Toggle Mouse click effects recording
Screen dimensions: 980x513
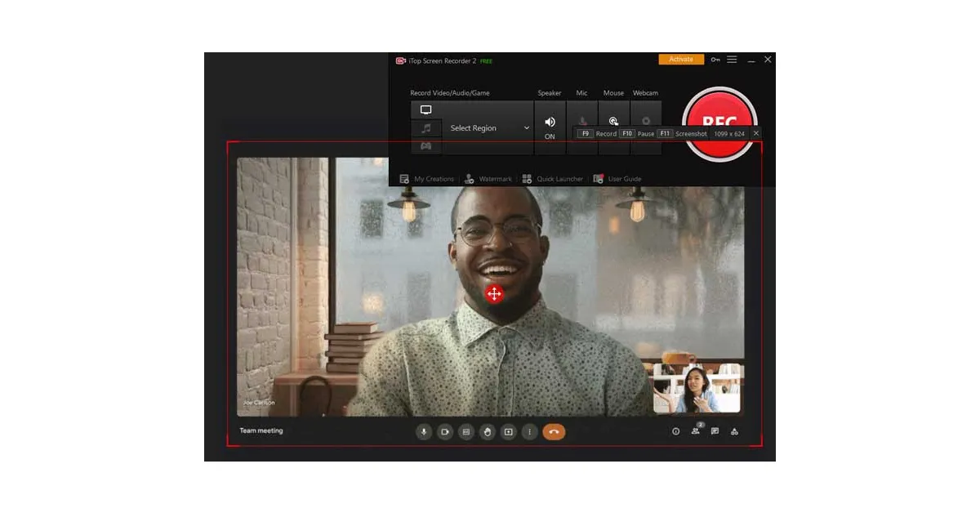click(613, 119)
